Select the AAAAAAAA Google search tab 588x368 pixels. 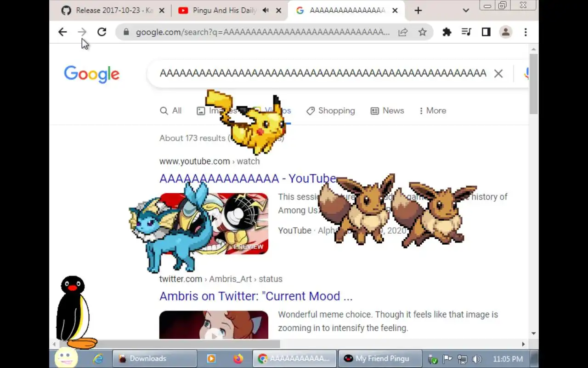347,10
